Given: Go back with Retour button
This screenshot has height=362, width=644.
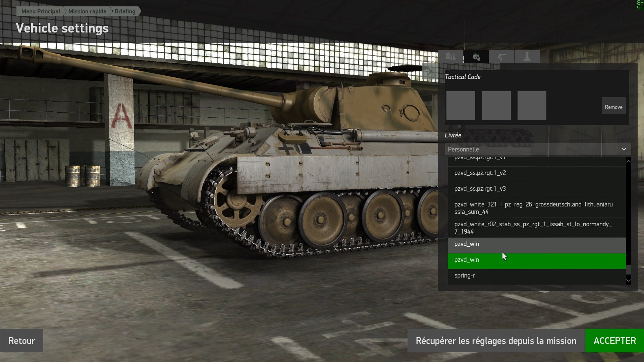Looking at the screenshot, I should (21, 341).
